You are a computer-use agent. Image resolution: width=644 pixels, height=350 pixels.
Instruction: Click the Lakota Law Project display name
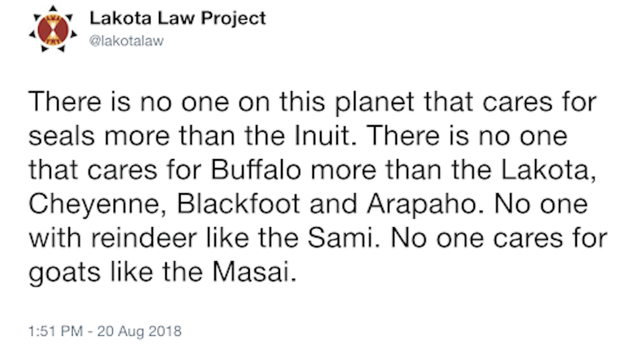(x=178, y=18)
